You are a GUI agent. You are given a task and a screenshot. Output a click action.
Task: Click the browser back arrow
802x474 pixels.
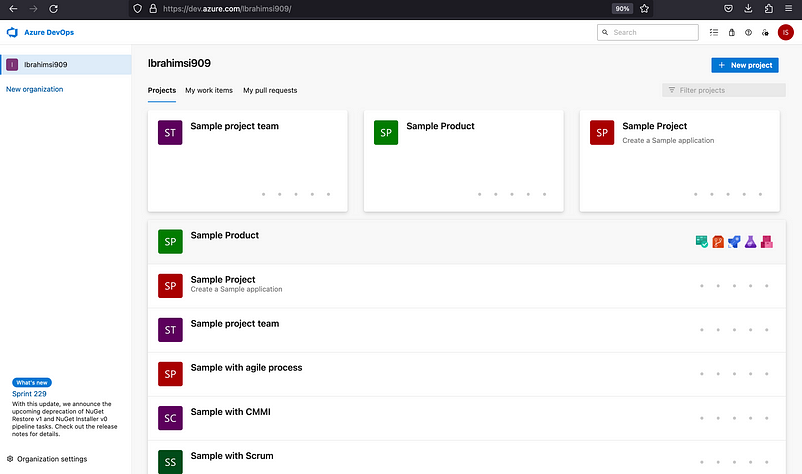coord(13,9)
